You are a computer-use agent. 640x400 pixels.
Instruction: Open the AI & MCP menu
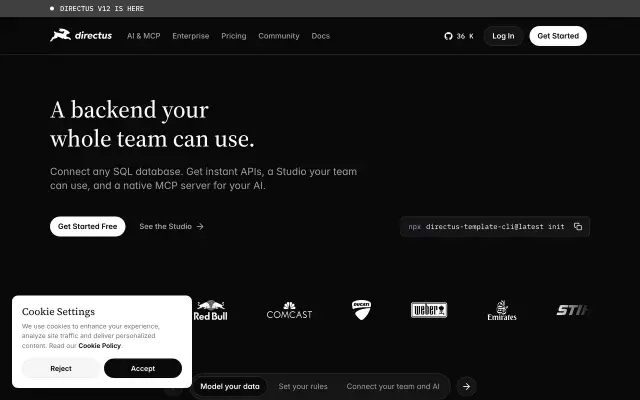[144, 36]
